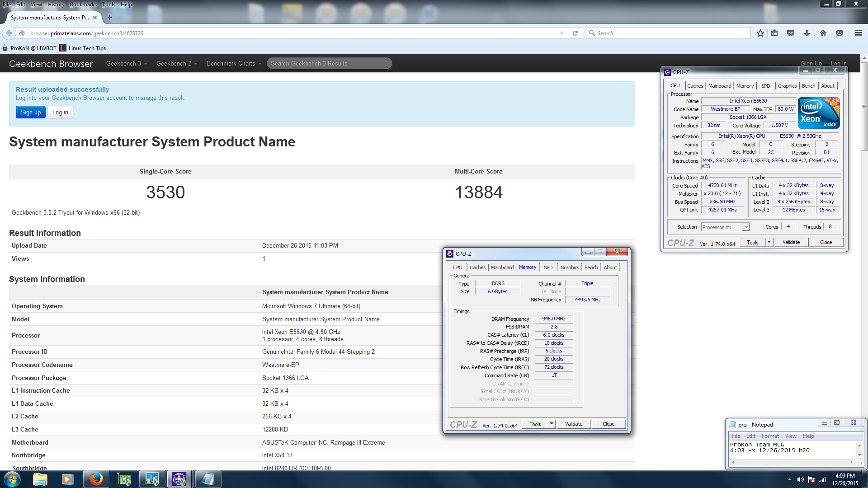The width and height of the screenshot is (868, 488).
Task: Show hidden tray icons arrow
Action: pos(789,479)
